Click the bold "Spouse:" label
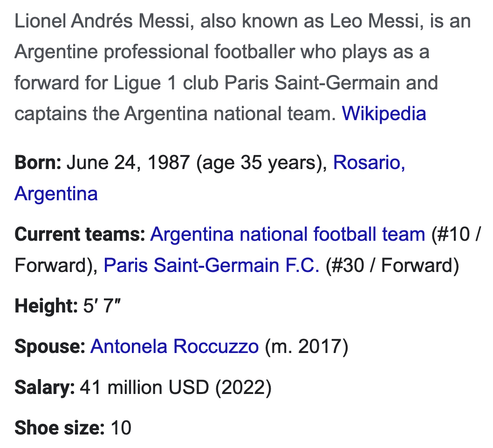 50,346
